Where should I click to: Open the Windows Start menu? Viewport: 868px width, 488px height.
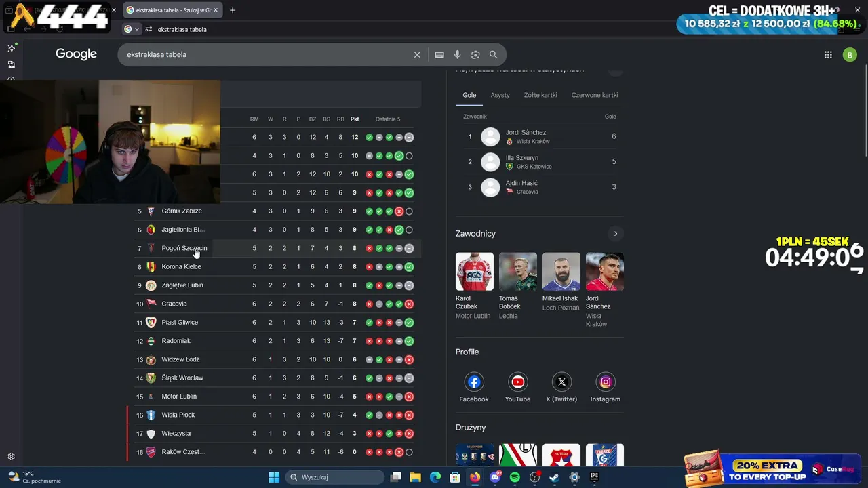[274, 477]
